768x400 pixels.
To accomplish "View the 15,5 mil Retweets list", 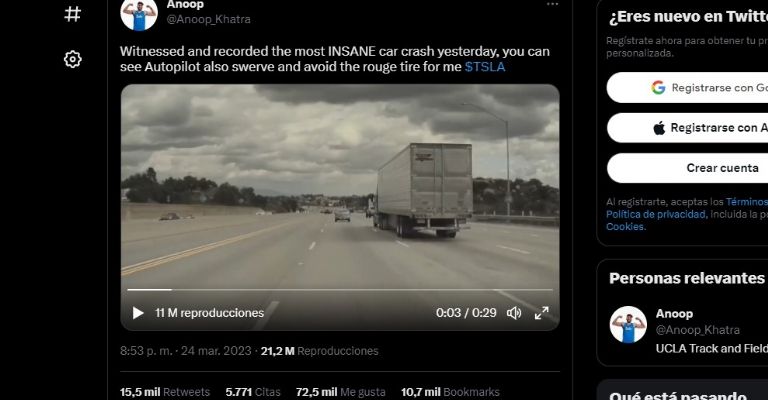I will click(165, 392).
